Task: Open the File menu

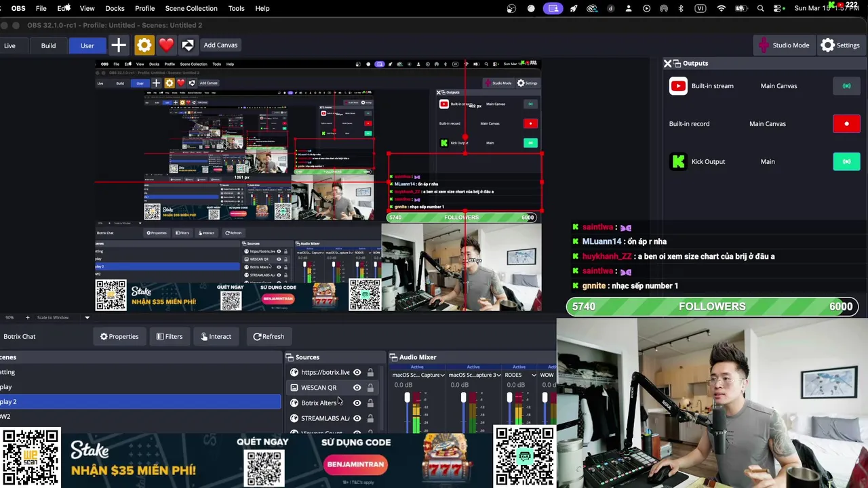Action: click(x=41, y=8)
